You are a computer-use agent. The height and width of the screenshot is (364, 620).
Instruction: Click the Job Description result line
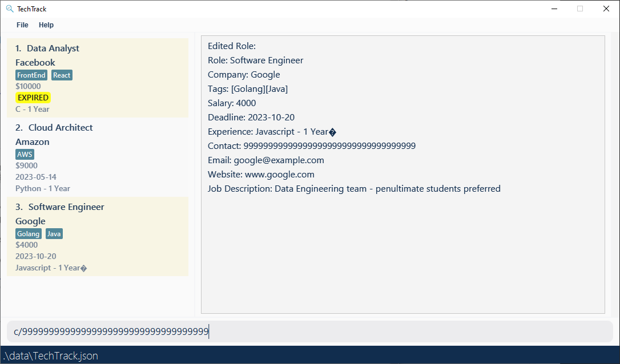point(354,188)
